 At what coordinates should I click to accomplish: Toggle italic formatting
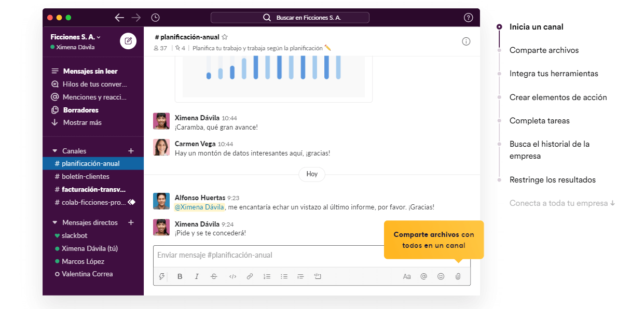point(197,276)
